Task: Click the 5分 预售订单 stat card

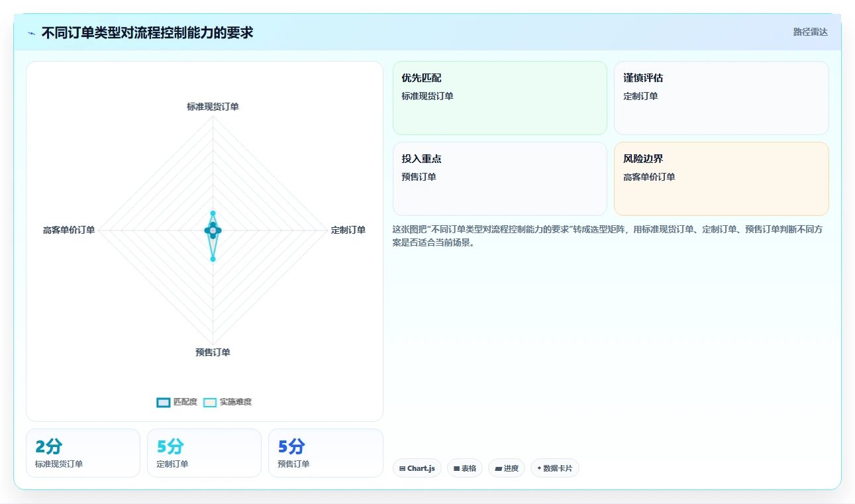Action: 326,453
